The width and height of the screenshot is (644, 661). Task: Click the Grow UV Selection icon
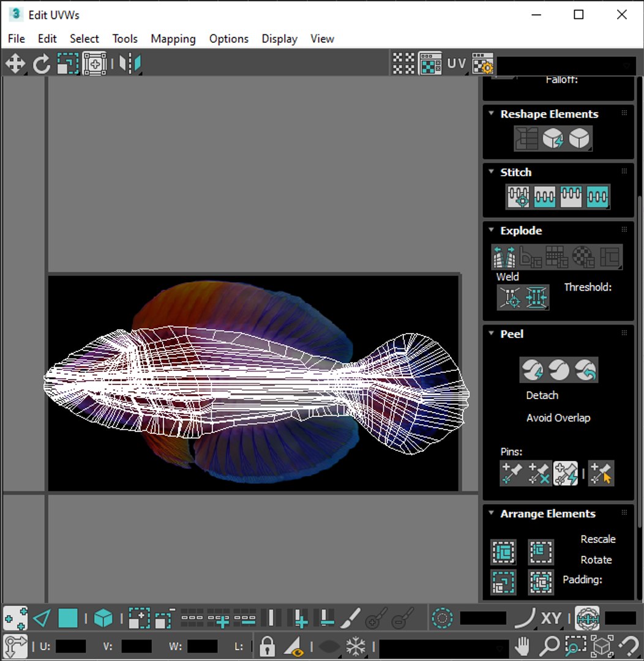pos(139,618)
